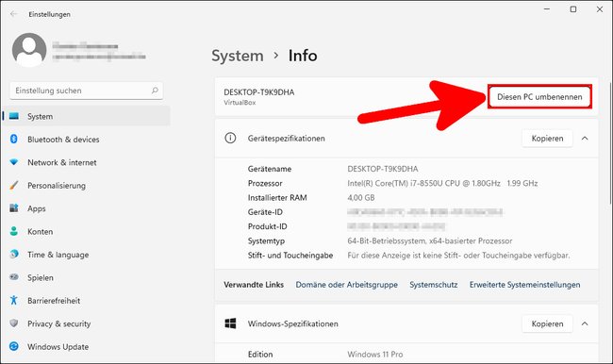
Task: Click the System breadcrumb in the heading
Action: point(238,56)
